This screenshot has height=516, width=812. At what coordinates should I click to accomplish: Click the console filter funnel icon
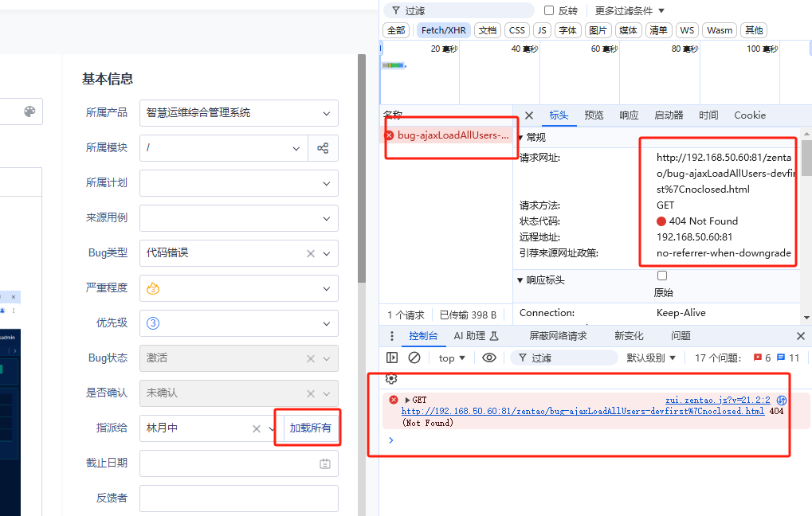(x=523, y=358)
